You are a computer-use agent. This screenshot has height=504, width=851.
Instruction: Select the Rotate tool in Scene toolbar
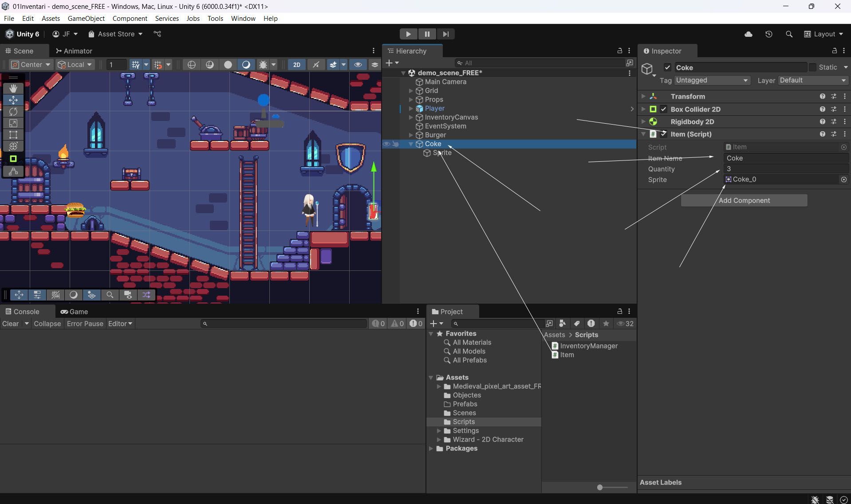coord(13,112)
